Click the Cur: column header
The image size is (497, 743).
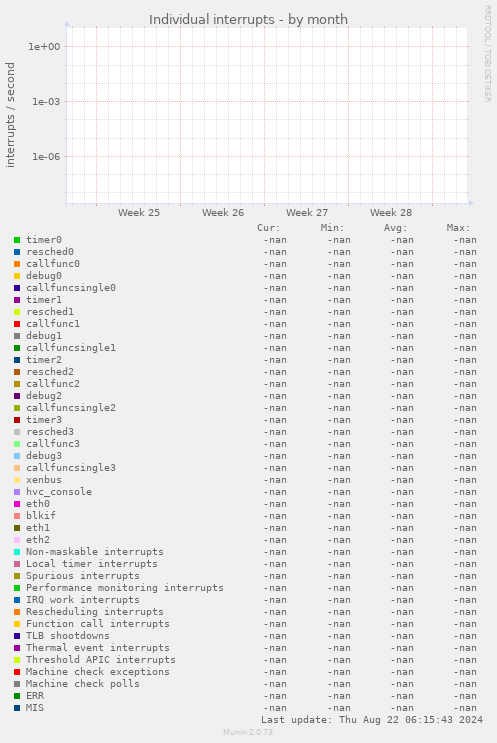(x=269, y=228)
